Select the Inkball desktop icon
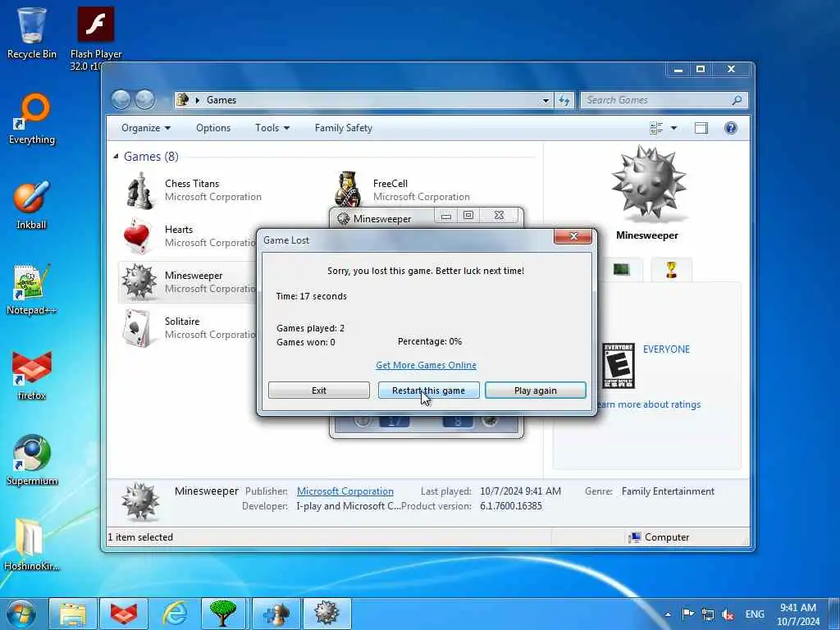The height and width of the screenshot is (630, 840). pos(32,204)
